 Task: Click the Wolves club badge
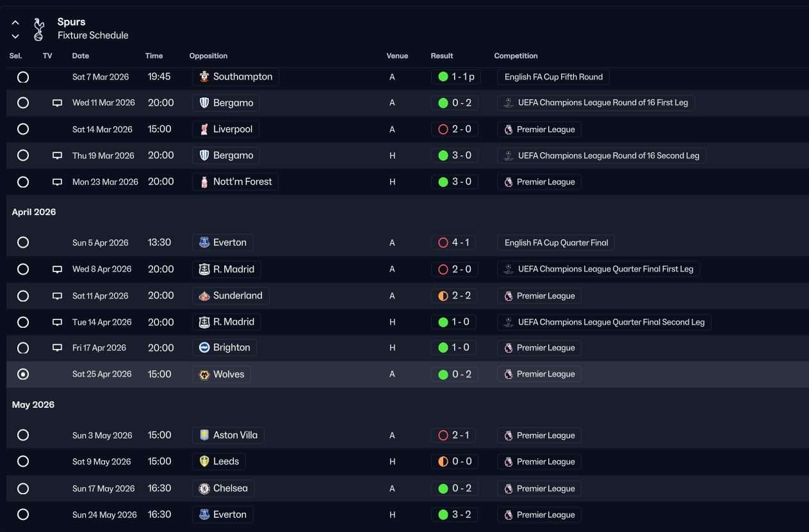(204, 375)
